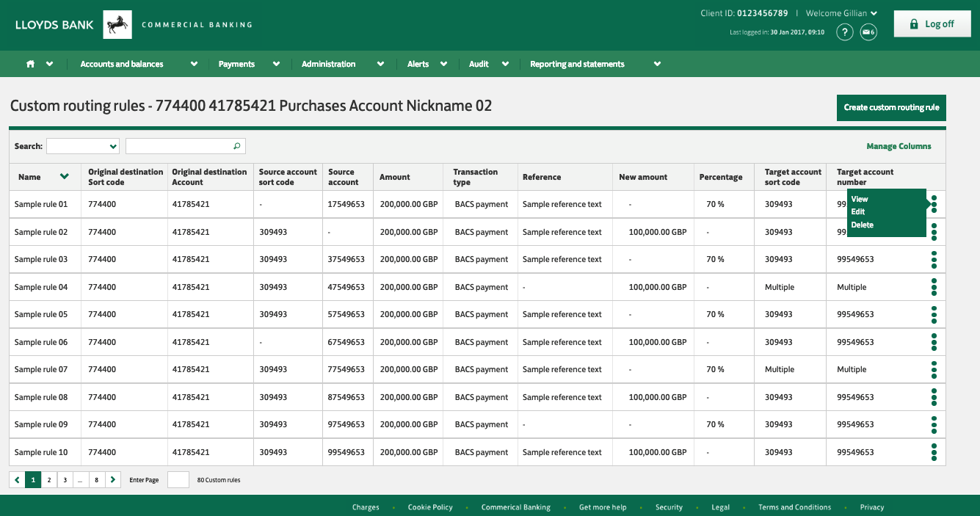This screenshot has height=516, width=980.
Task: Expand the Search filter dropdown
Action: pyautogui.click(x=83, y=146)
